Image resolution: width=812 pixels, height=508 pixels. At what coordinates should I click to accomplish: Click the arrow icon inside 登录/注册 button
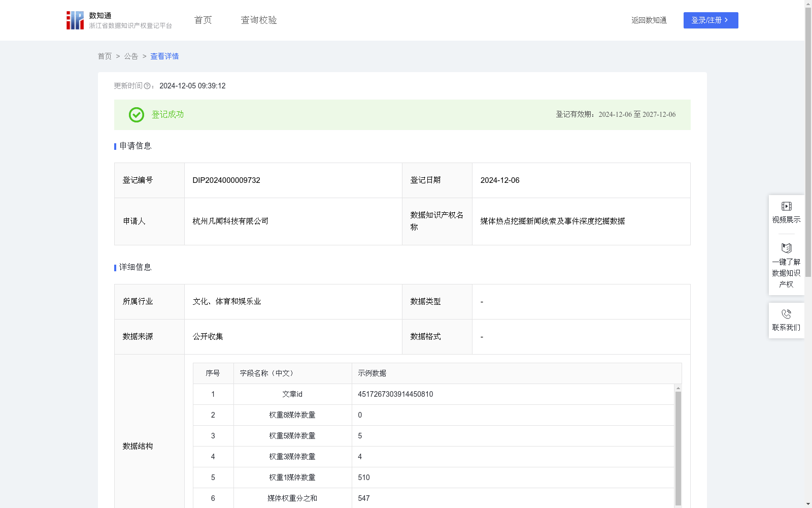coord(727,20)
